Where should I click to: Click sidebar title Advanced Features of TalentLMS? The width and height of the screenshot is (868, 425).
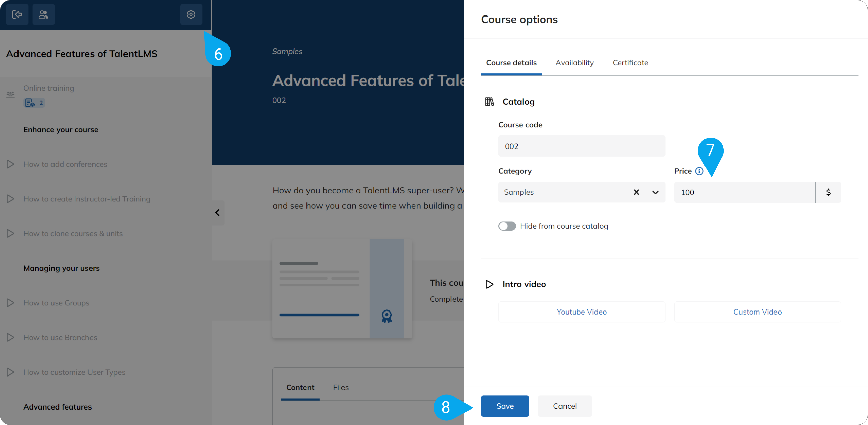click(82, 54)
